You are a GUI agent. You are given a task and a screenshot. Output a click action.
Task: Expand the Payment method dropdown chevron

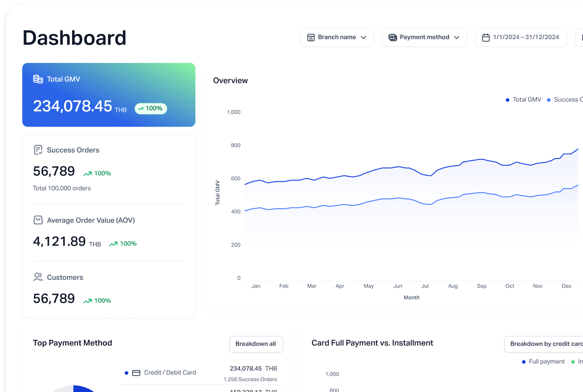pyautogui.click(x=456, y=38)
